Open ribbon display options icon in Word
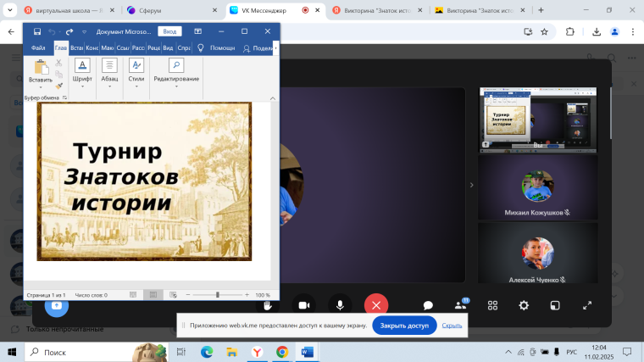Viewport: 644px width, 362px height. 198,31
